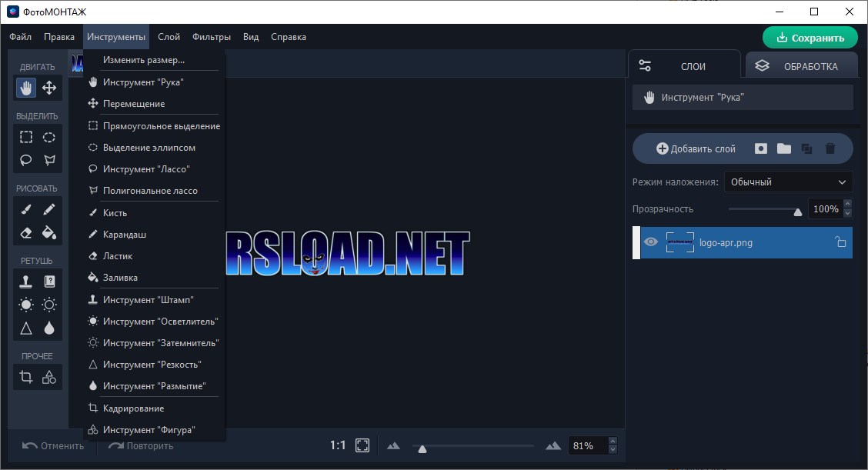Create a layer group with the folder icon

784,148
